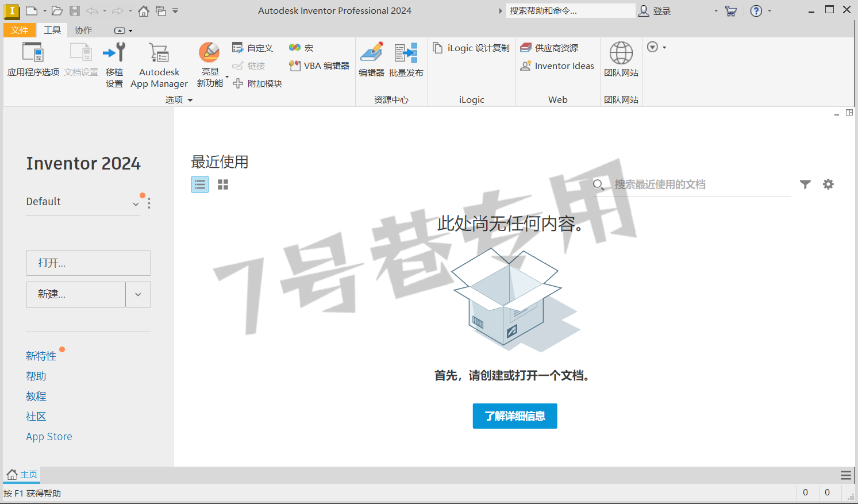Open the 文件 menu tab

(x=20, y=30)
